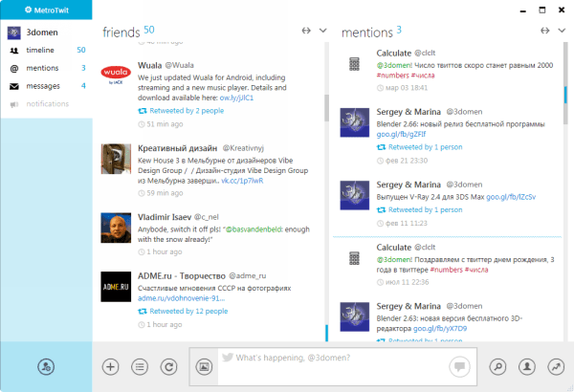Open the goo.gl/fb/gZFIf link

[401, 134]
